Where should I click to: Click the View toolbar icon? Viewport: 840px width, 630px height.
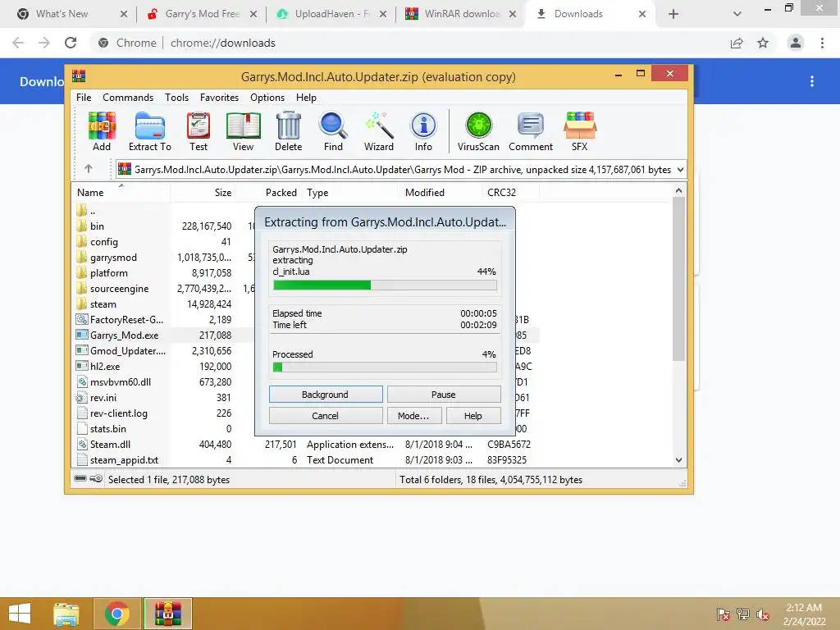tap(243, 132)
